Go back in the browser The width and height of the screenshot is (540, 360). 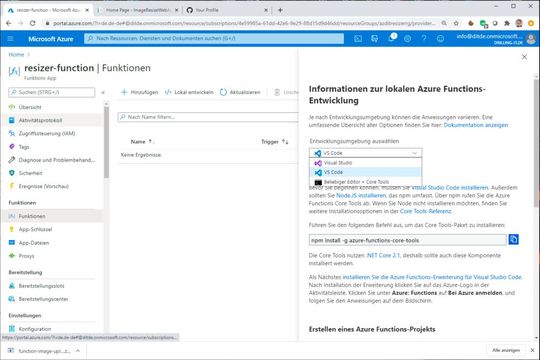pos(9,23)
